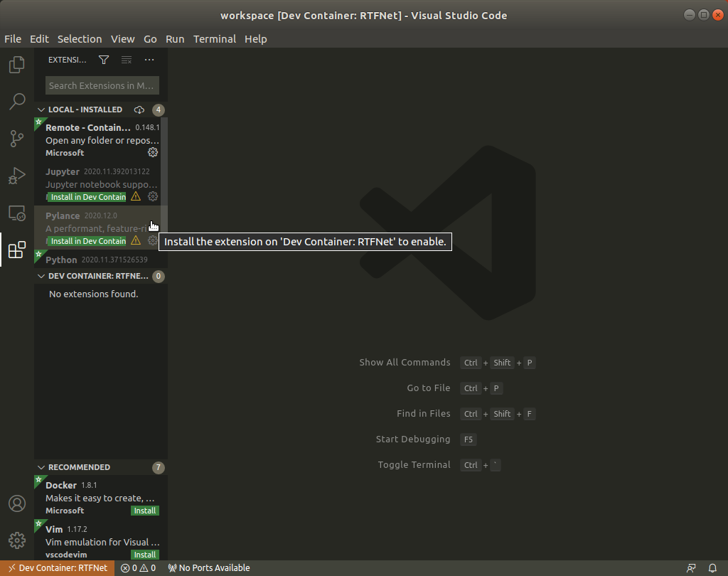Screen dimensions: 728x576
Task: Open manage gear for Pylance extension
Action: click(153, 240)
